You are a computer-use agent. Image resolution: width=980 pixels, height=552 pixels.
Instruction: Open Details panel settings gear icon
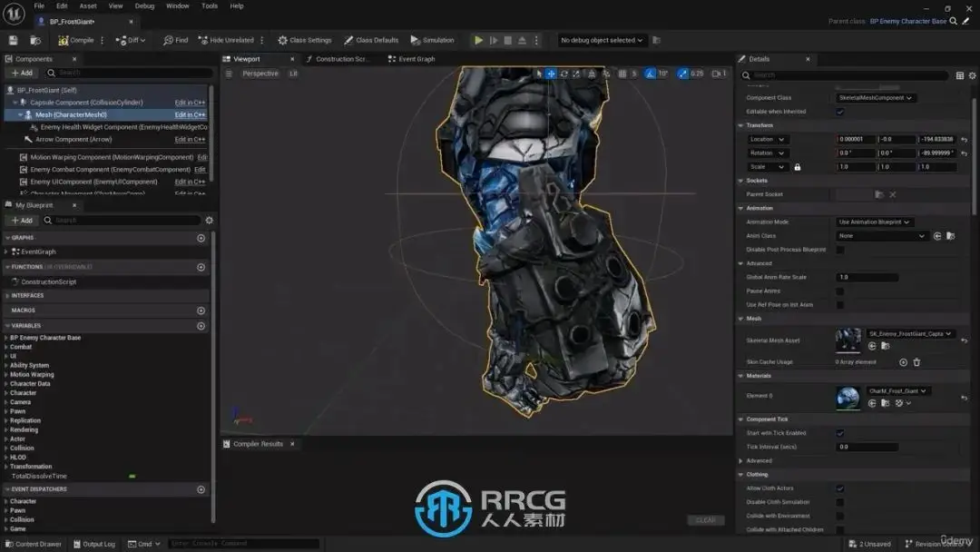click(x=972, y=75)
